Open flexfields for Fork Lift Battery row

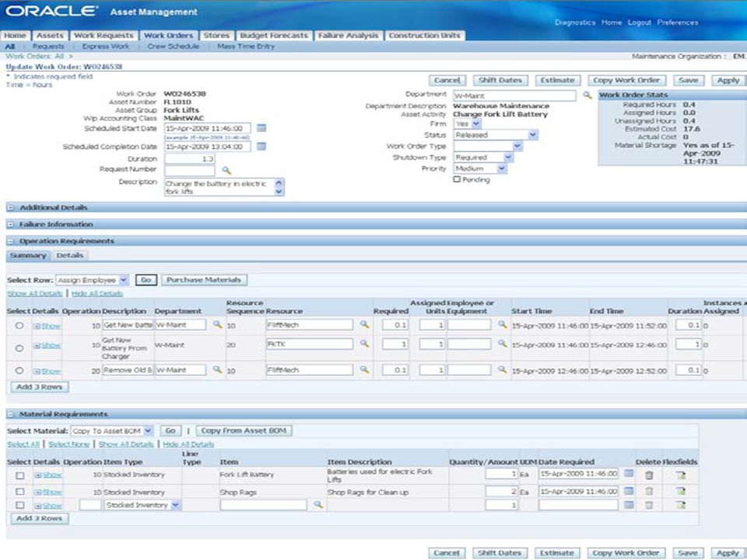coord(680,474)
